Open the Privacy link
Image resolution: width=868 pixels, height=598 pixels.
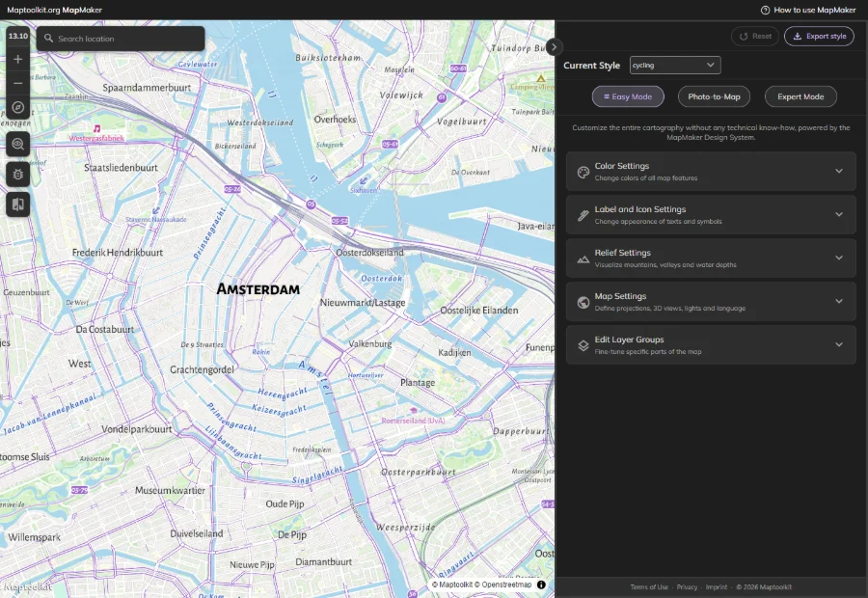coord(687,587)
